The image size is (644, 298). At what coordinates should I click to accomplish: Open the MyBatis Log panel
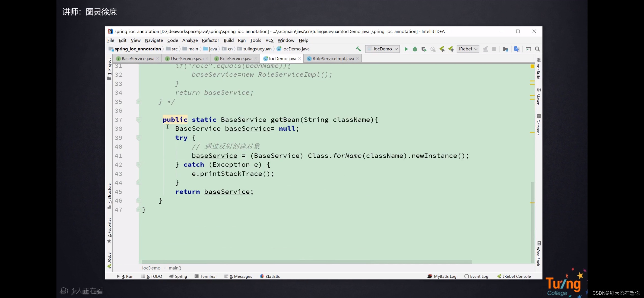pyautogui.click(x=442, y=276)
